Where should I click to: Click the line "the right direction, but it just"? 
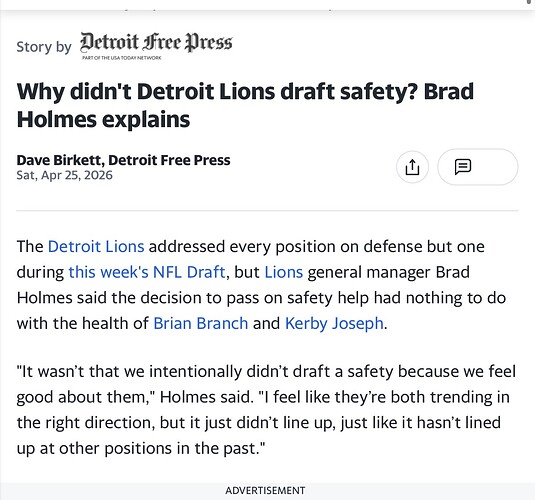[259, 423]
